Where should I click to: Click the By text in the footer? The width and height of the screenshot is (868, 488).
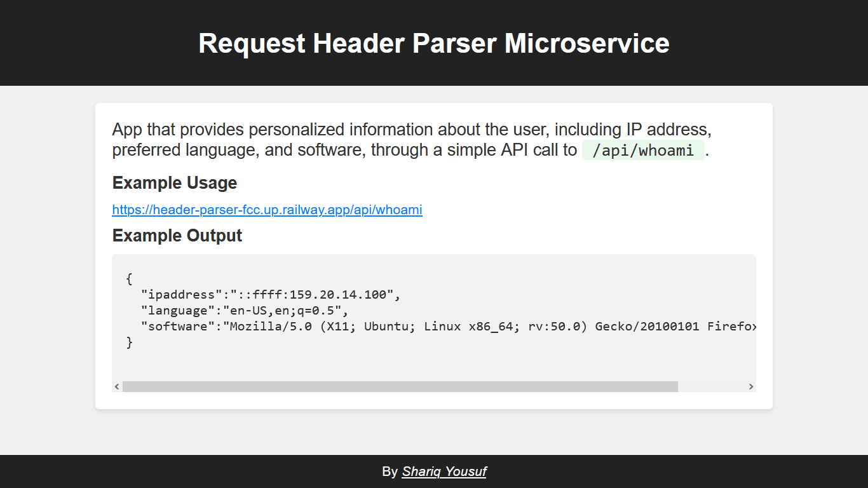[x=390, y=471]
